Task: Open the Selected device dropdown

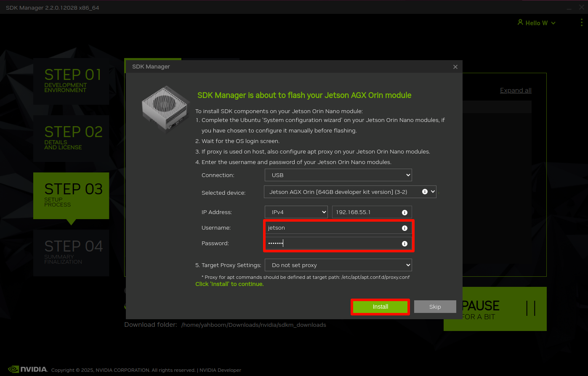Action: (x=350, y=192)
